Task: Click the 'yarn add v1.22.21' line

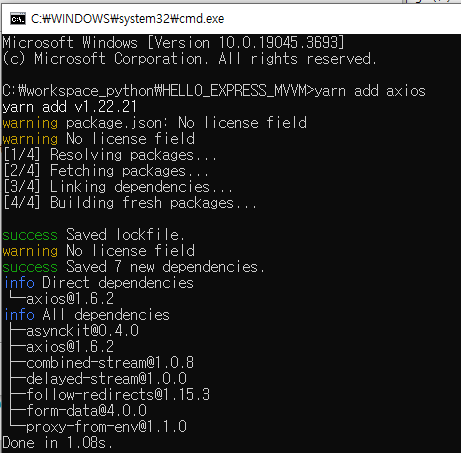Action: (x=70, y=107)
